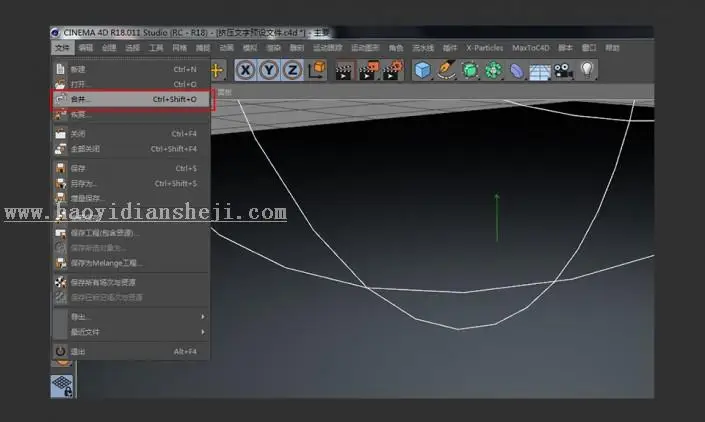Toggle the X axis lock
Viewport: 705px width, 422px height.
[x=245, y=70]
